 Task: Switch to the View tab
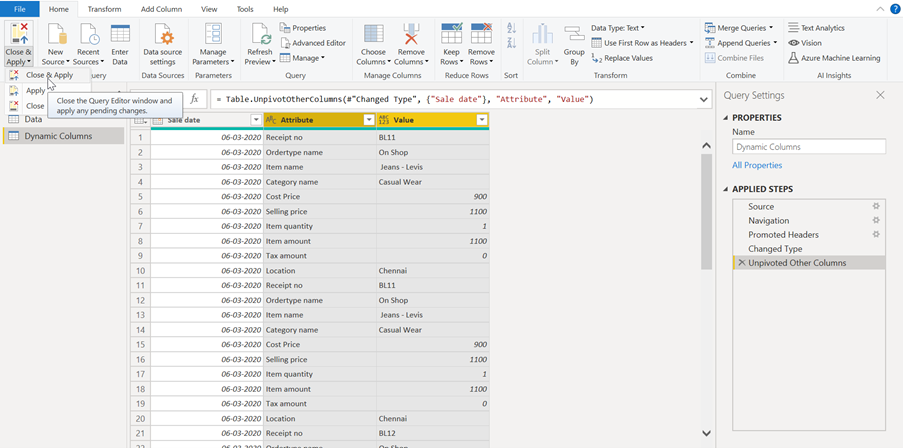[x=209, y=9]
